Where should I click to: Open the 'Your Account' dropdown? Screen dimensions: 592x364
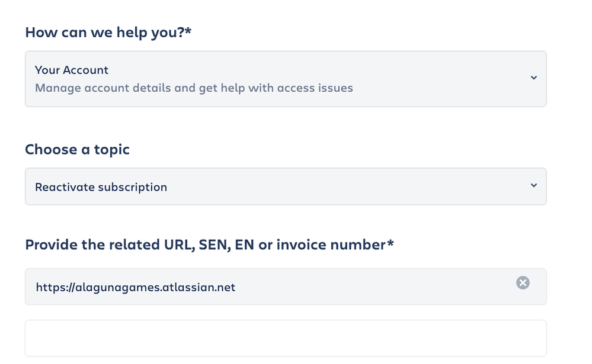click(x=284, y=79)
